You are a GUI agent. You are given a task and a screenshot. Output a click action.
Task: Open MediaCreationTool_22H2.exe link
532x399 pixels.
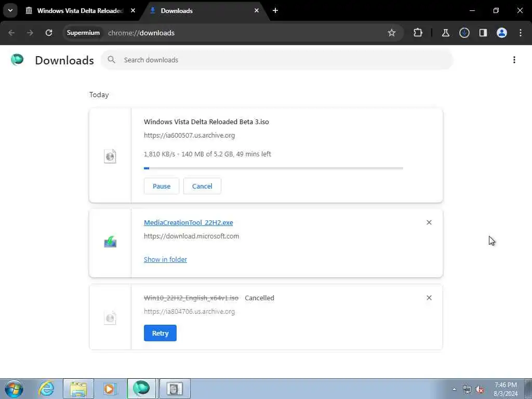point(188,222)
